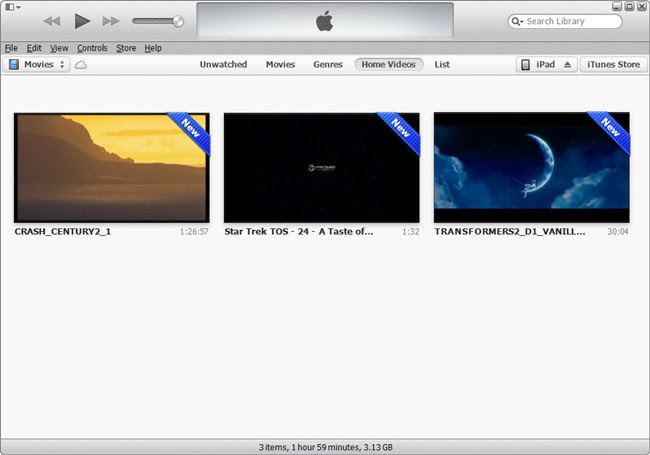Select the CRASH_CENTURY2_1 video thumbnail

coord(112,168)
